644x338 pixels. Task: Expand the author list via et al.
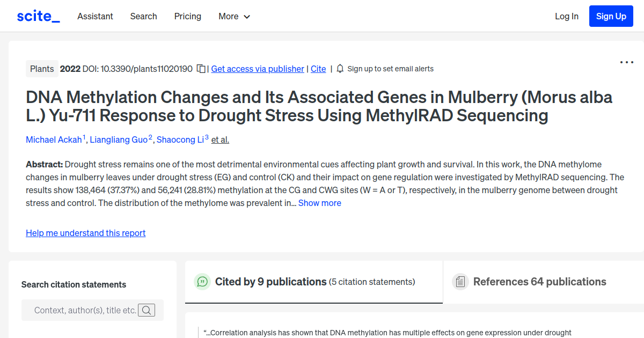coord(220,139)
